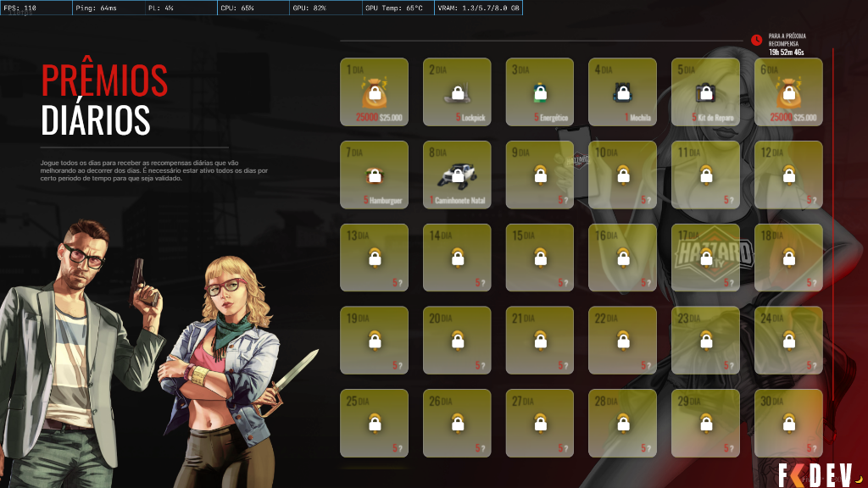Screen dimensions: 868x488
Task: Click the hamburger icon on day 7
Action: (x=375, y=176)
